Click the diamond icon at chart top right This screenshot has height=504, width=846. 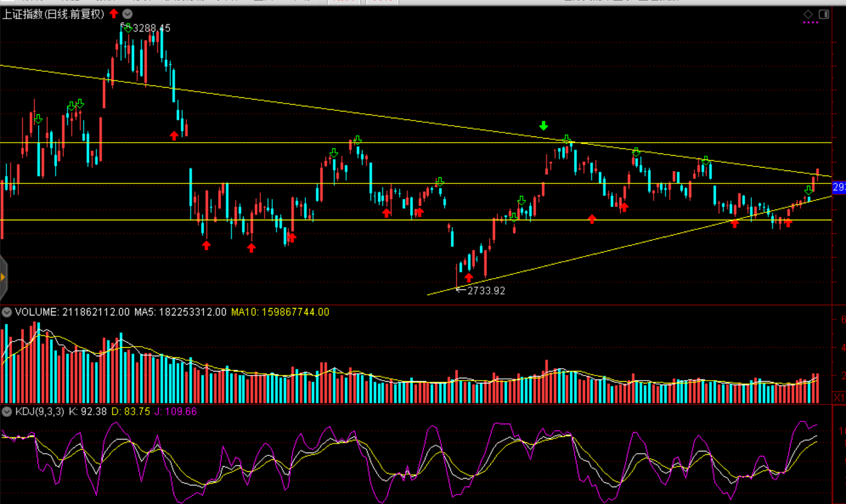click(808, 14)
